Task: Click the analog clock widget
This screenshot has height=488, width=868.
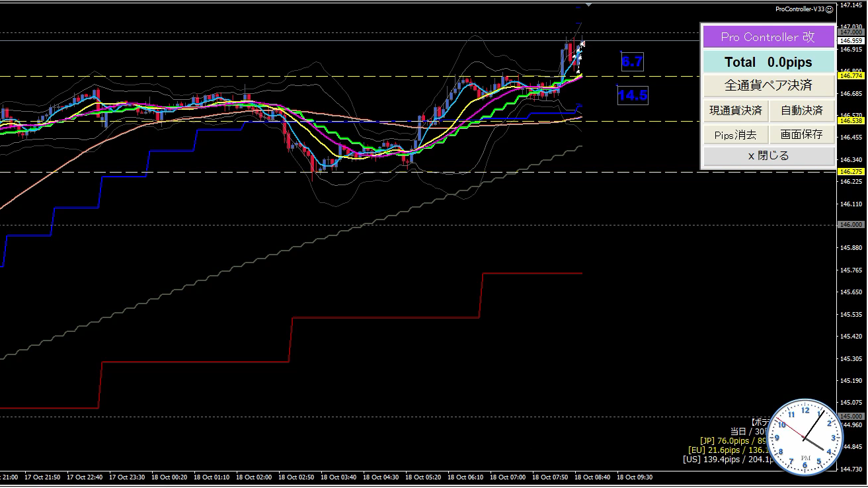Action: tap(805, 436)
